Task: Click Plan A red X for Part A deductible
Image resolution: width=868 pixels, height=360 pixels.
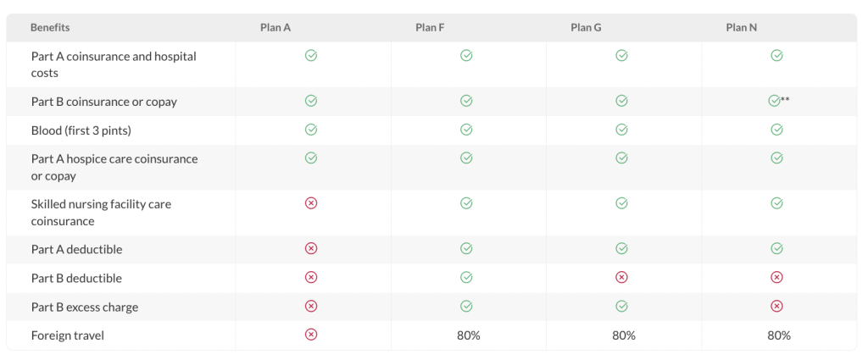Action: point(311,248)
